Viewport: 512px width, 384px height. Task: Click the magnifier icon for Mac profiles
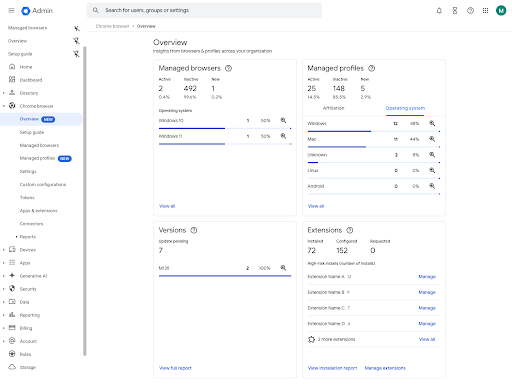(x=432, y=139)
